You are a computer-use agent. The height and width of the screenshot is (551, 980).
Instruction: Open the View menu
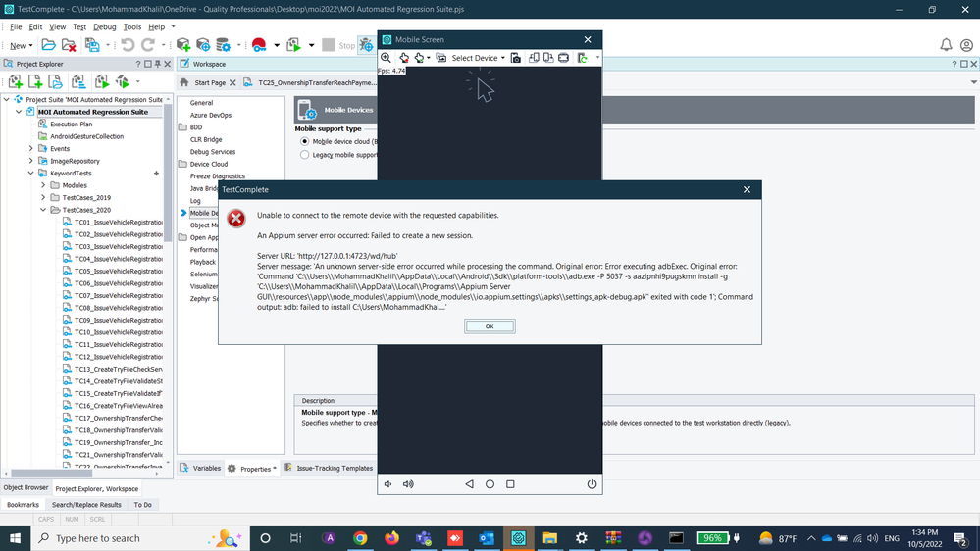coord(57,26)
